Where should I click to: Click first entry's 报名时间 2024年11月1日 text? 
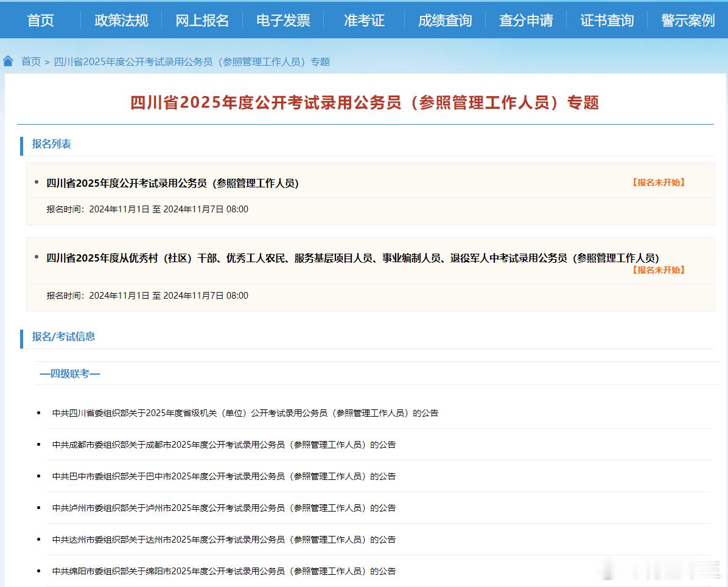[x=147, y=209]
